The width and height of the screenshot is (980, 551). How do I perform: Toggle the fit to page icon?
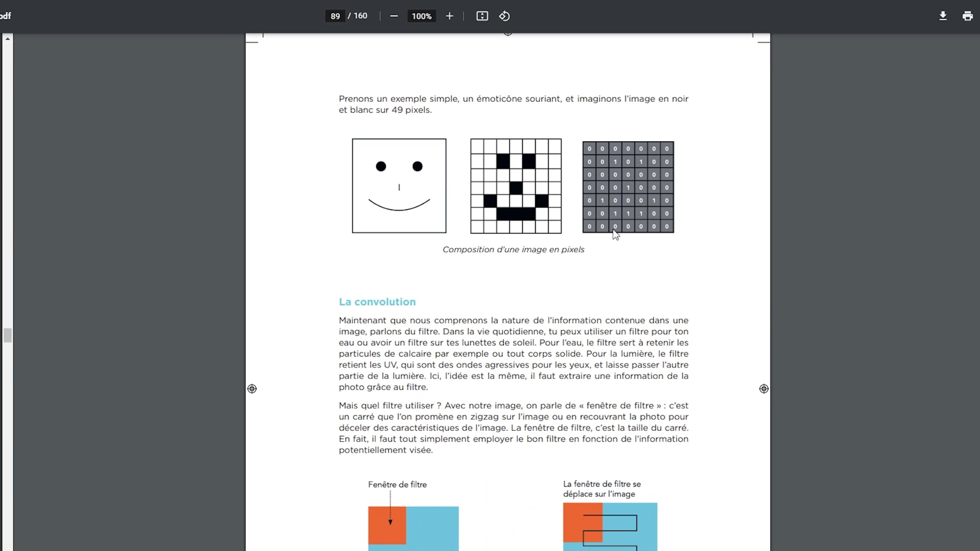pos(482,16)
